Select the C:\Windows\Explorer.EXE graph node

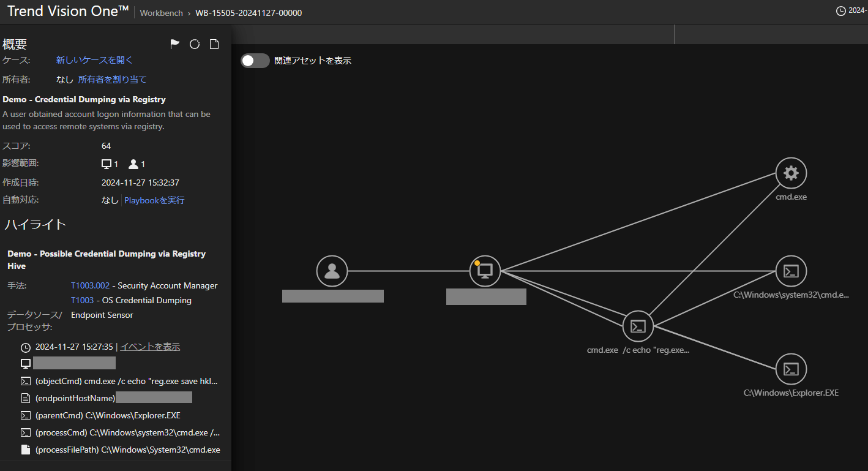point(791,369)
